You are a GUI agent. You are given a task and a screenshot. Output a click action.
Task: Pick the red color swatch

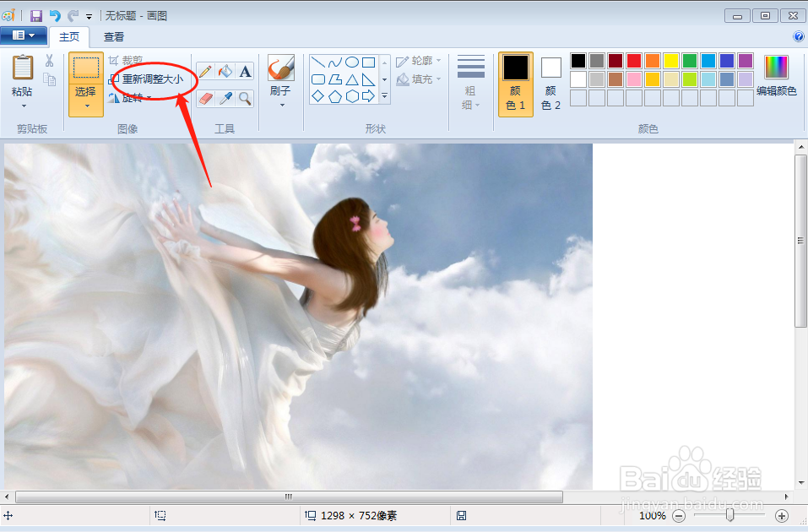coord(634,61)
